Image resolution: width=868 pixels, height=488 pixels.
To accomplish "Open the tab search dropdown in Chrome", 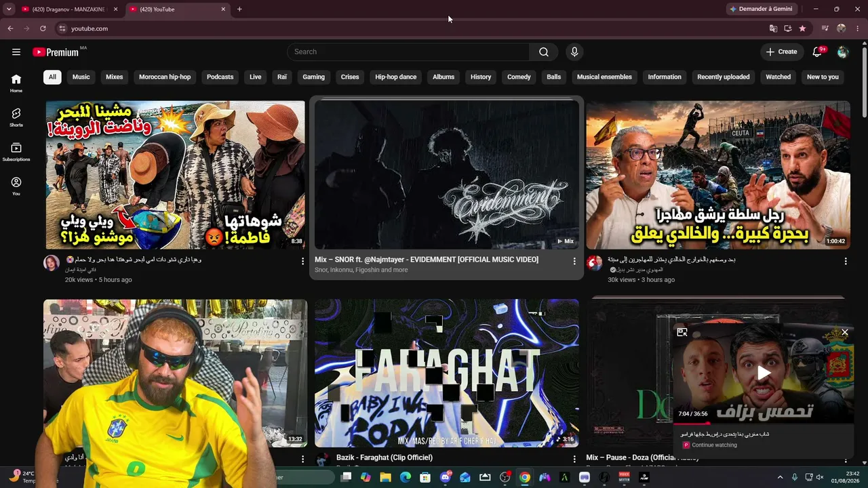I will [9, 9].
